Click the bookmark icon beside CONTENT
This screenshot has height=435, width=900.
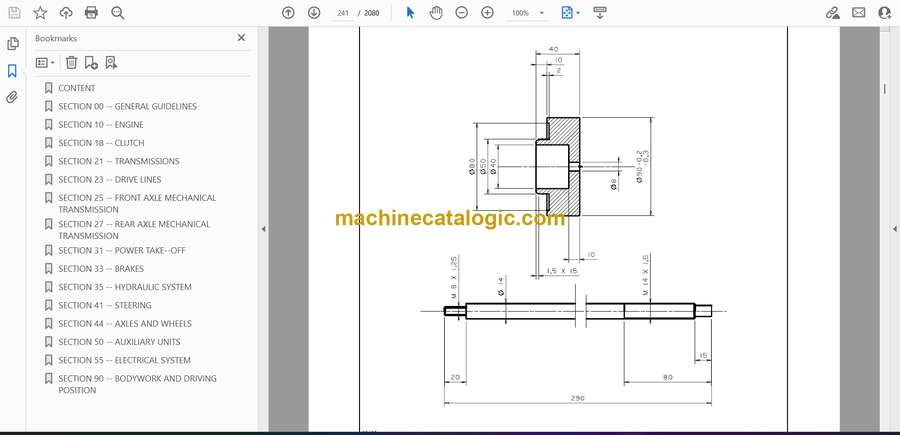click(49, 88)
